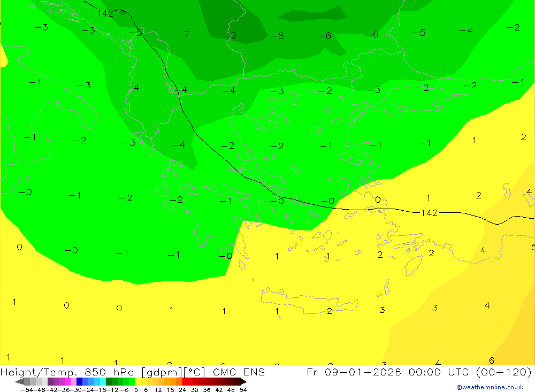Click the cyan swatch in the color legend

pyautogui.click(x=103, y=382)
